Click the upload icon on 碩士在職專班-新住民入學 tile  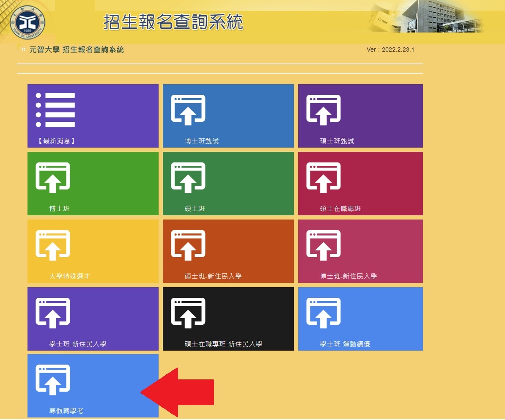(x=188, y=313)
